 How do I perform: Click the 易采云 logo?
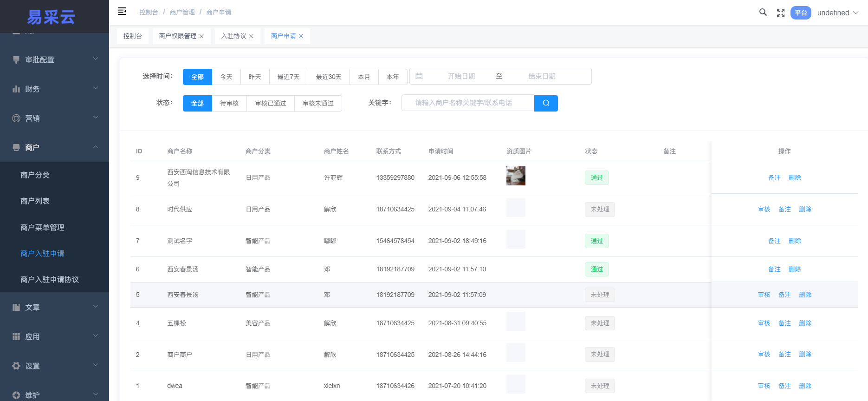51,17
